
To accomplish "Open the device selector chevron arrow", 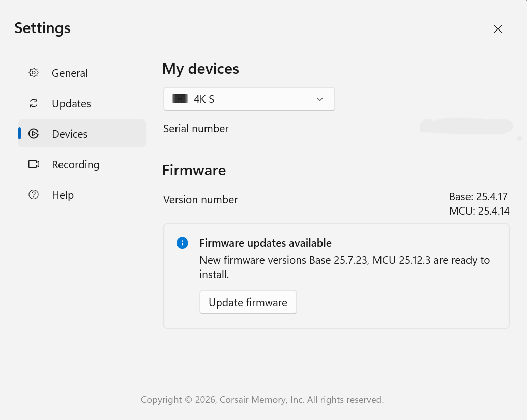I will tap(319, 99).
